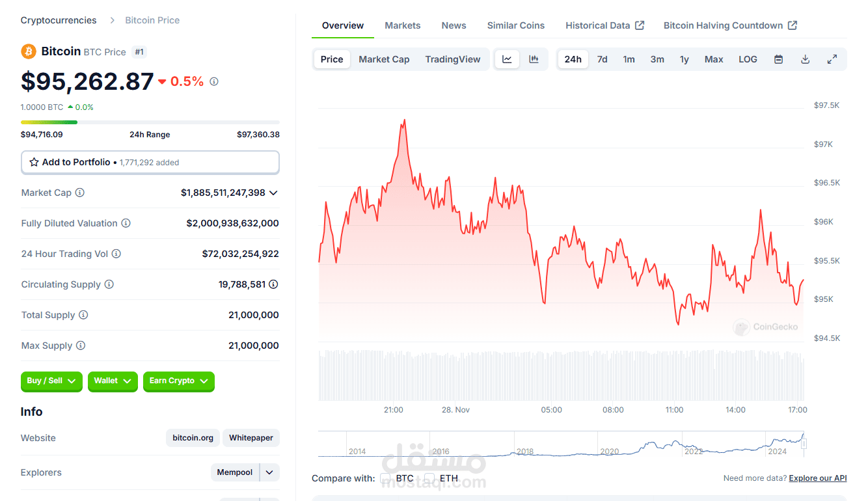
Task: Open the Historical Data tab
Action: click(604, 25)
